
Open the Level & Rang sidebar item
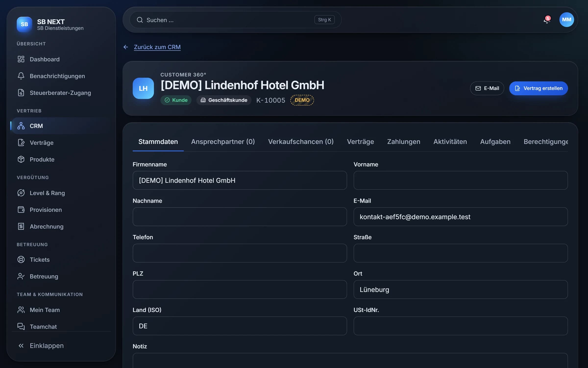pyautogui.click(x=61, y=193)
